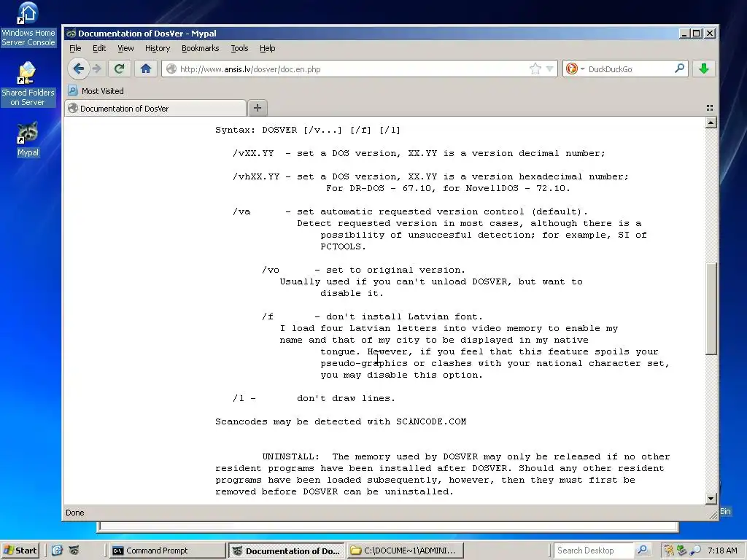Click the browser Back arrow button
The width and height of the screenshot is (747, 560).
(79, 69)
